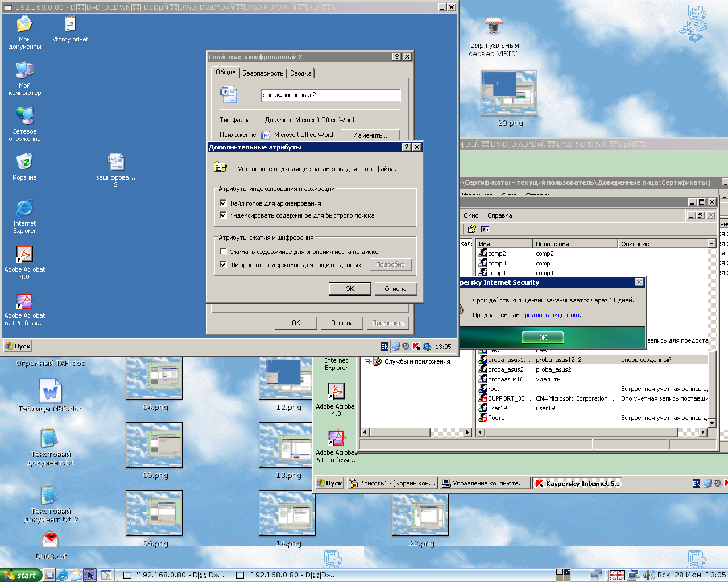
Task: Open the Сетевое окружение icon
Action: pos(24,117)
